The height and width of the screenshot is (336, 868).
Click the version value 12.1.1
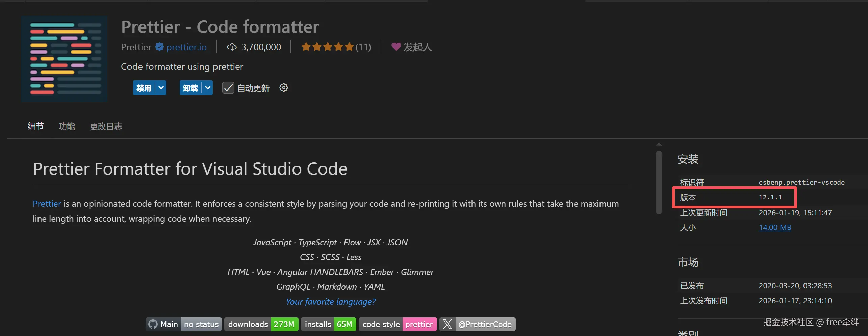(770, 197)
